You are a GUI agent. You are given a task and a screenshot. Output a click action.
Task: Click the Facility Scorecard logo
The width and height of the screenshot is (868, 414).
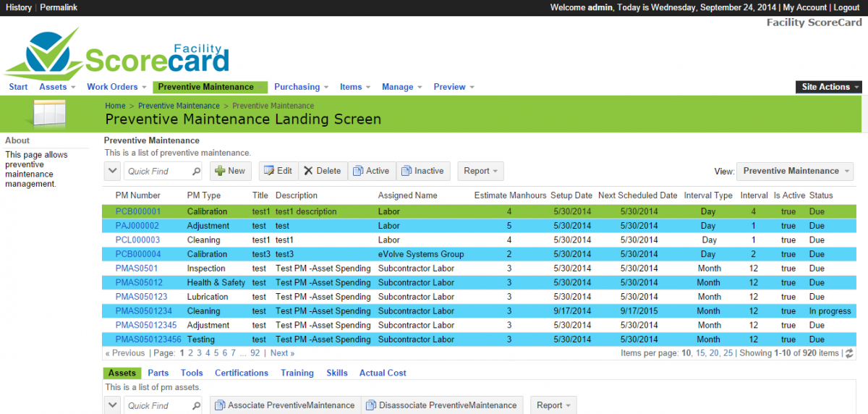(x=117, y=54)
